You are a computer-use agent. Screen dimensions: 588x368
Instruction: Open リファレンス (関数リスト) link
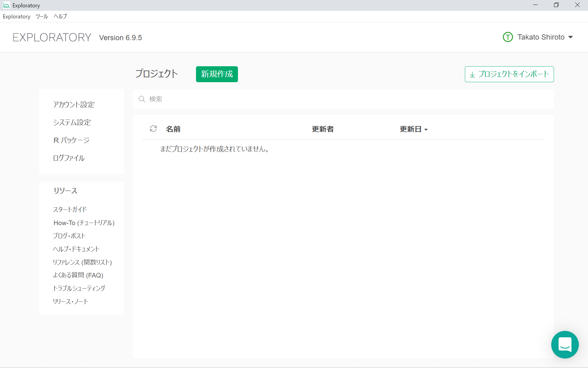click(82, 262)
